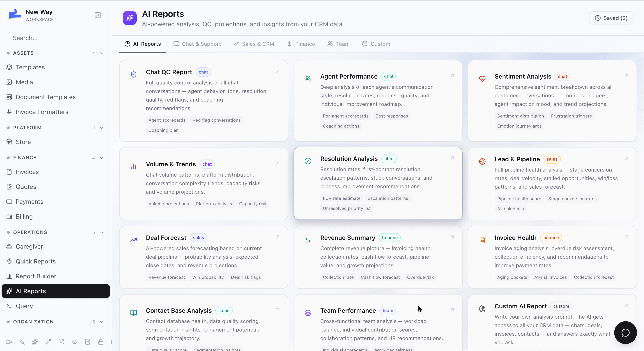The image size is (644, 351).
Task: Open the Store page
Action: (56, 142)
